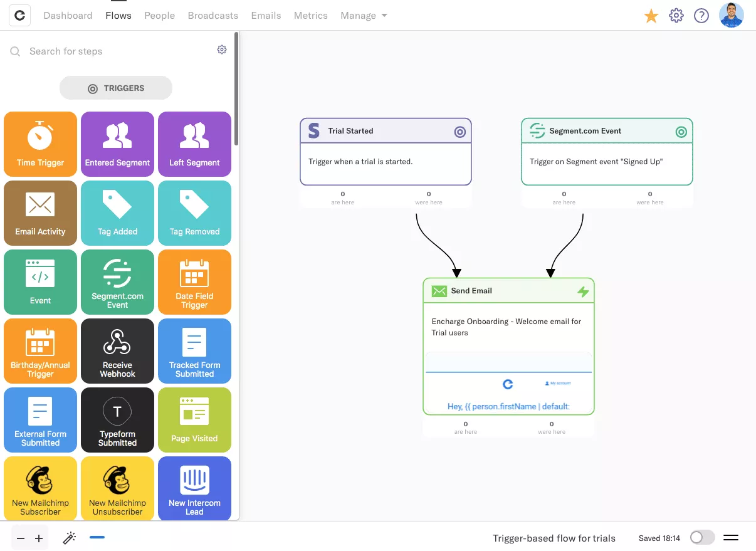
Task: Choose the Email Activity trigger
Action: pyautogui.click(x=40, y=213)
